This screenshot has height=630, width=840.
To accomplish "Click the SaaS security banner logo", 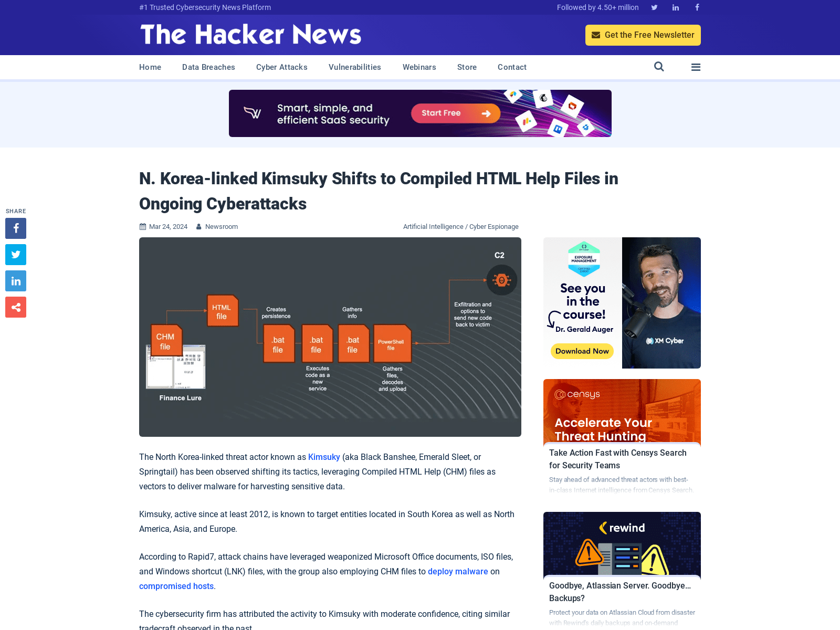I will click(x=253, y=113).
